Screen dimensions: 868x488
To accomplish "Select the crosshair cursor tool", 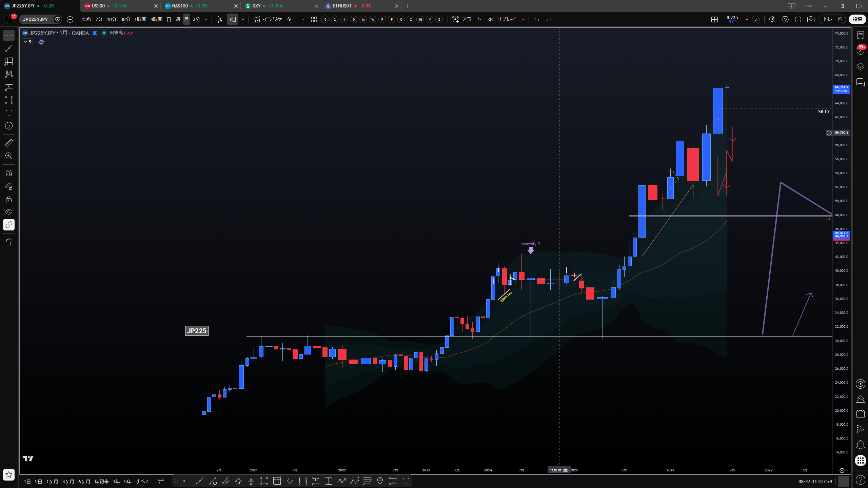I will [x=9, y=36].
